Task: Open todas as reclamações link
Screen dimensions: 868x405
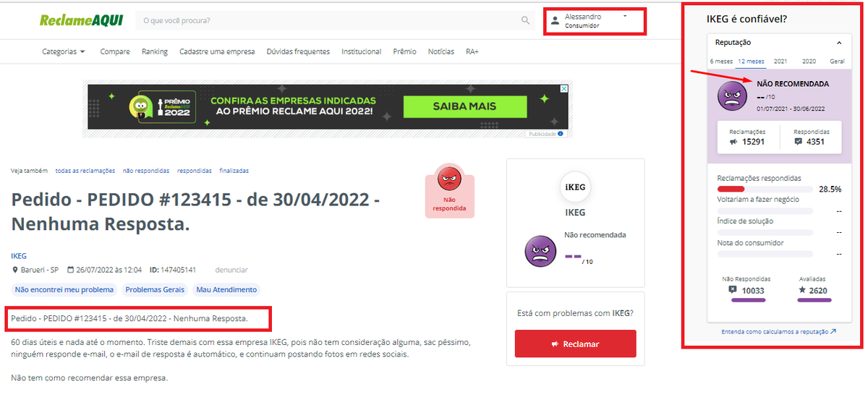Action: point(85,171)
